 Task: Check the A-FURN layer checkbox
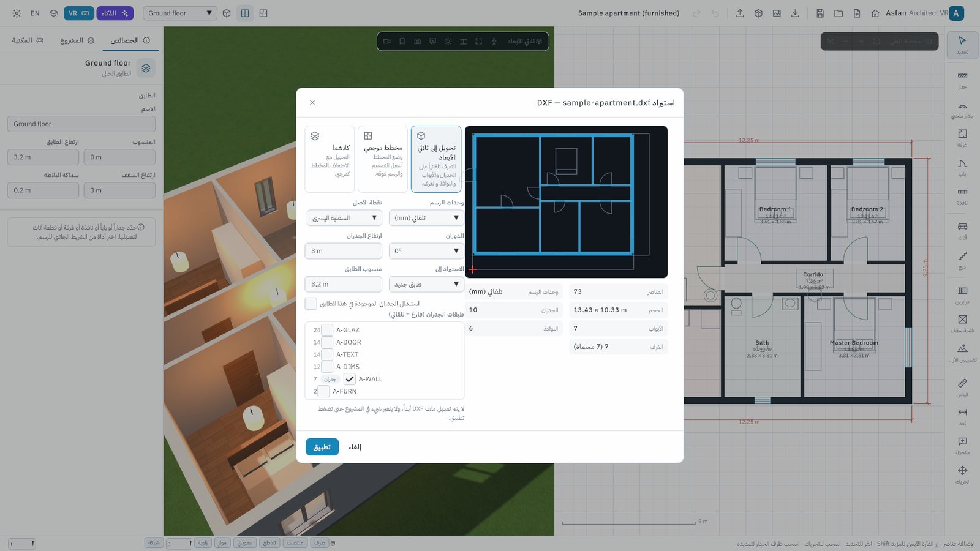324,391
